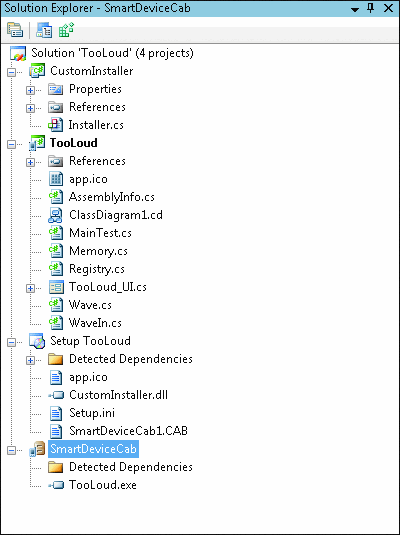Select CustomInstaller.dll item
This screenshot has height=535, width=400.
tap(118, 395)
